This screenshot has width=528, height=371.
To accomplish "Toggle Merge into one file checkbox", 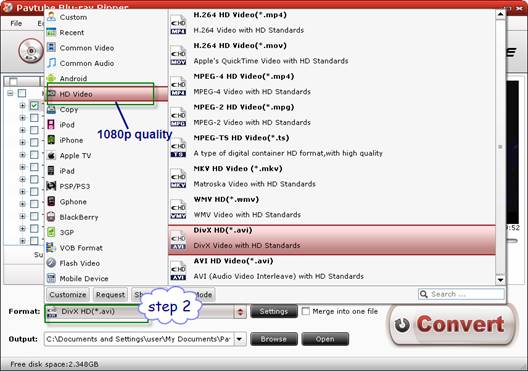I will 305,311.
